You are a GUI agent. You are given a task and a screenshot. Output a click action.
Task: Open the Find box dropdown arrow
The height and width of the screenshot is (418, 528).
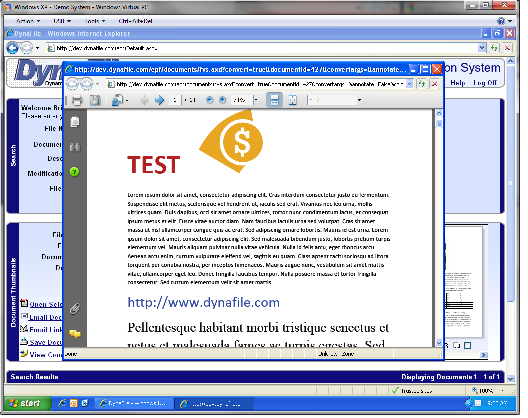click(x=359, y=100)
